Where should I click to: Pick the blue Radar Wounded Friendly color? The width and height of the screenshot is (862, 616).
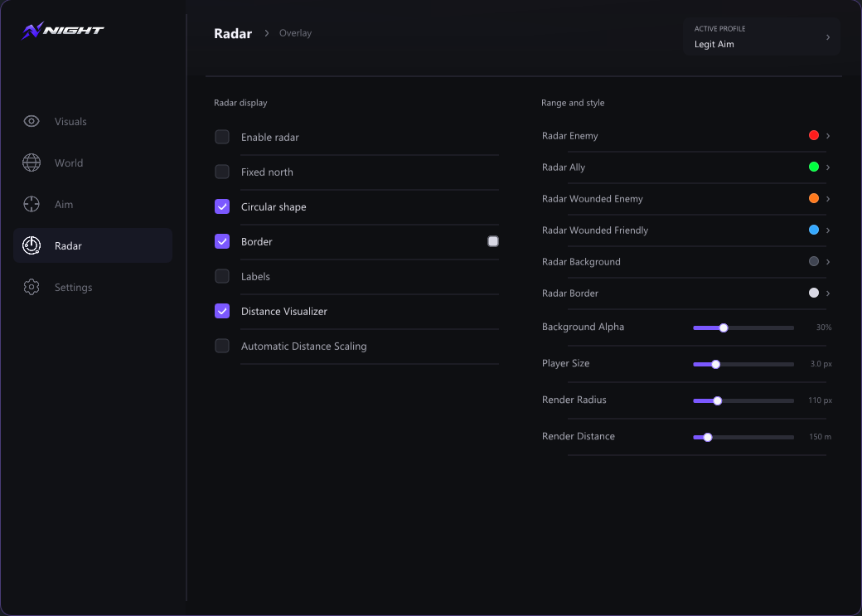tap(814, 230)
